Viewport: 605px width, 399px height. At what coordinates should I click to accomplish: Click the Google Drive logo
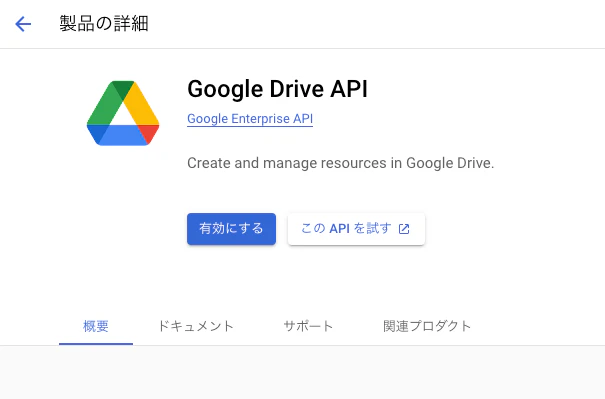pos(123,113)
